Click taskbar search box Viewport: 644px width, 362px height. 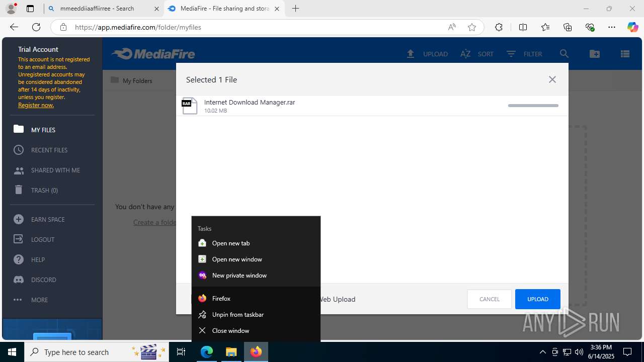click(x=98, y=352)
